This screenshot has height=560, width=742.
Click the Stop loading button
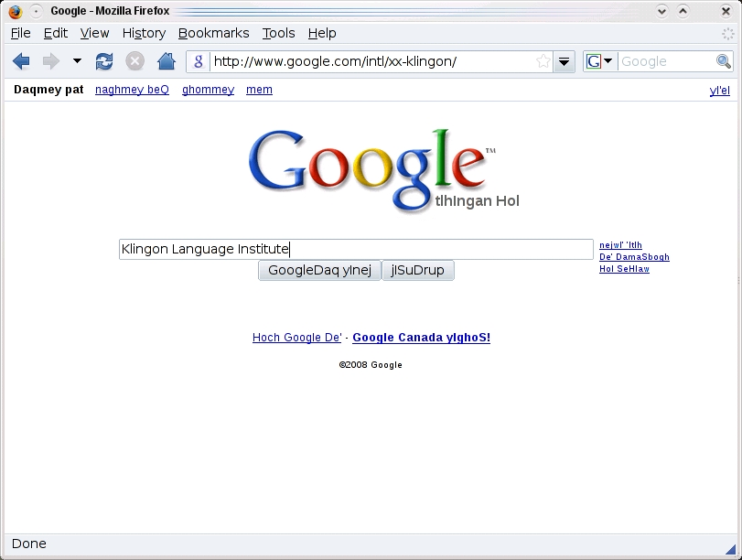click(134, 61)
